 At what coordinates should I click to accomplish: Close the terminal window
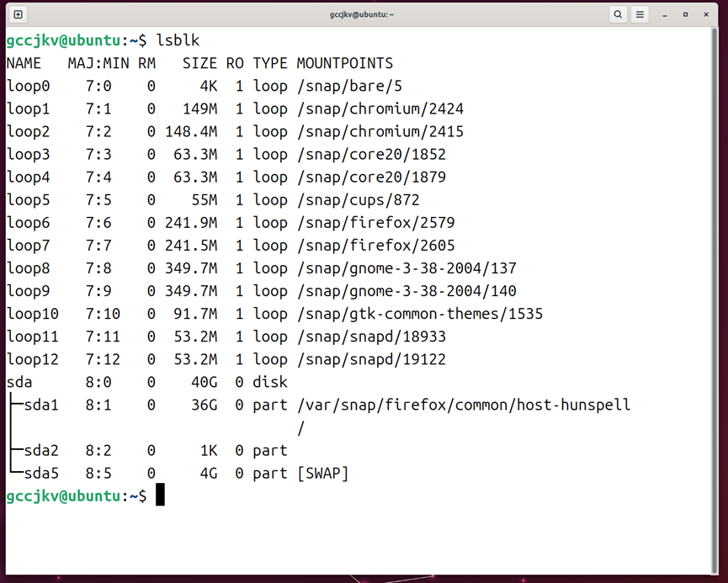706,14
